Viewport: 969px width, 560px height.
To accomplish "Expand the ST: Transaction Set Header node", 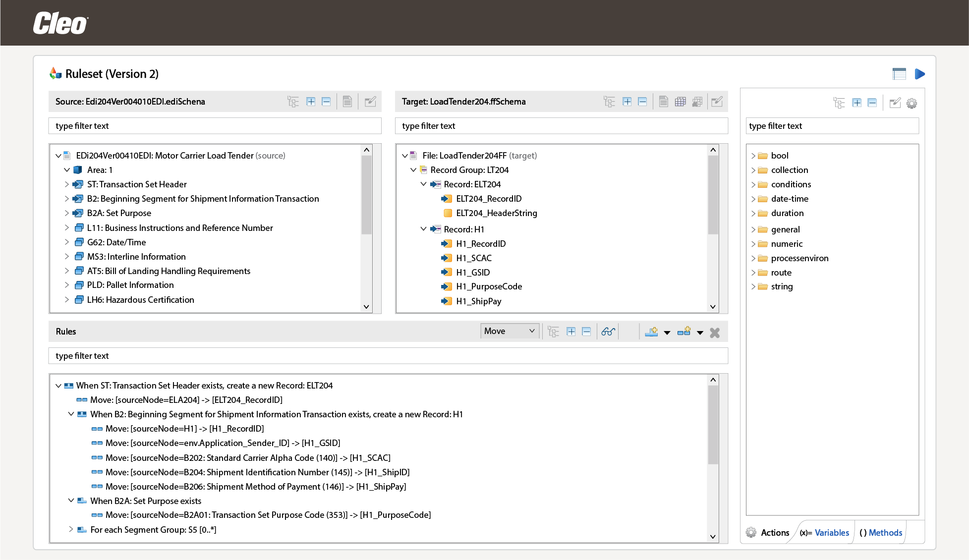I will click(67, 184).
